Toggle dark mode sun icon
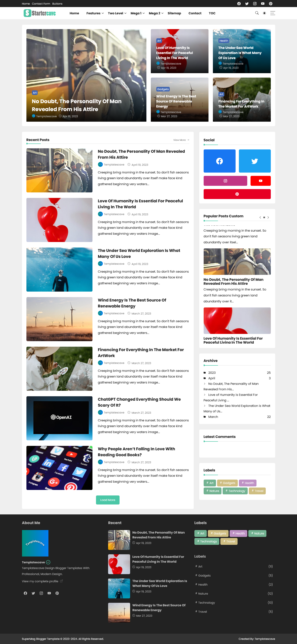Screen dimensions: 297x644 (264, 13)
